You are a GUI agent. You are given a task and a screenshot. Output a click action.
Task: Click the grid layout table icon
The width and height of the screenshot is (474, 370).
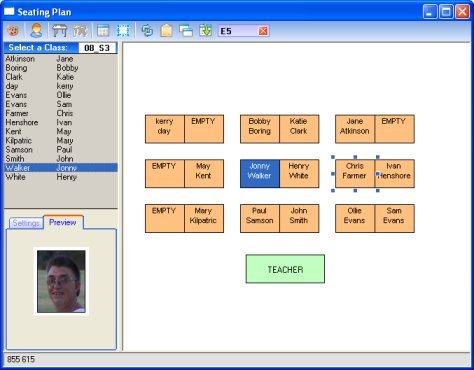(x=103, y=31)
